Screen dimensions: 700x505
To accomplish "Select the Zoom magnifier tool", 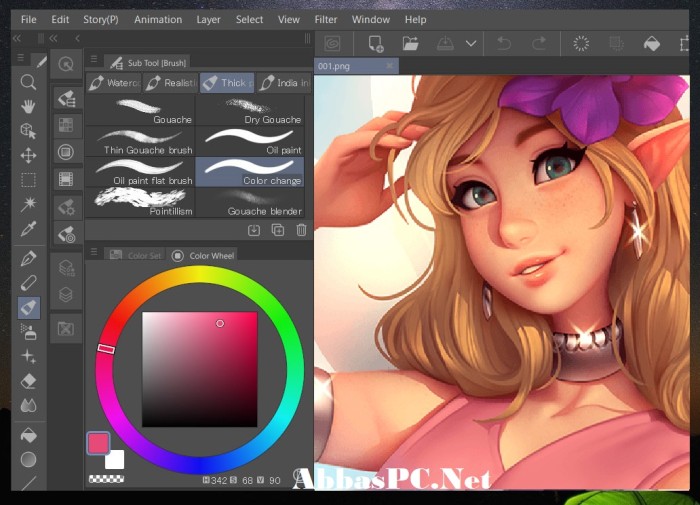I will click(x=28, y=82).
